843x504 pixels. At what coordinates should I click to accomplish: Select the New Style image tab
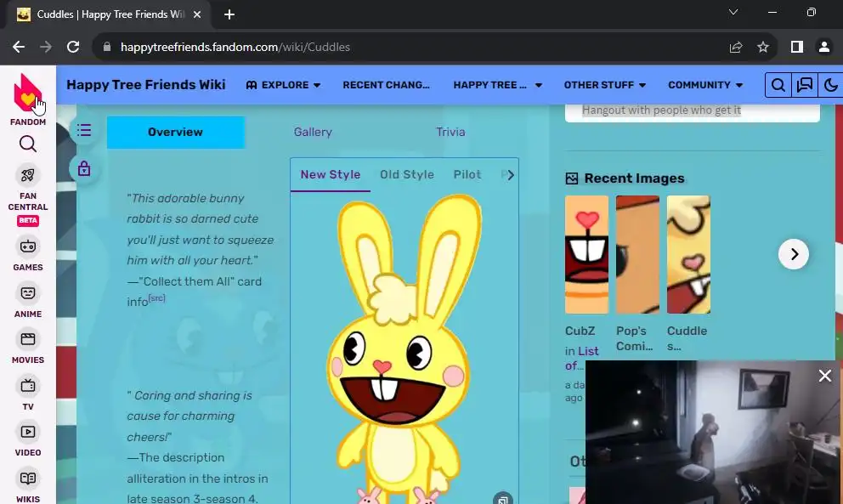tap(330, 175)
